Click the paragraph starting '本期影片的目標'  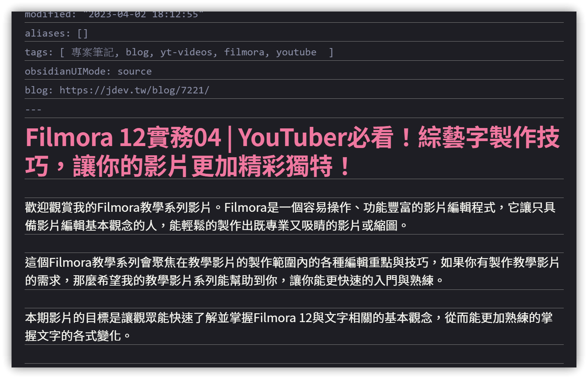coord(289,326)
